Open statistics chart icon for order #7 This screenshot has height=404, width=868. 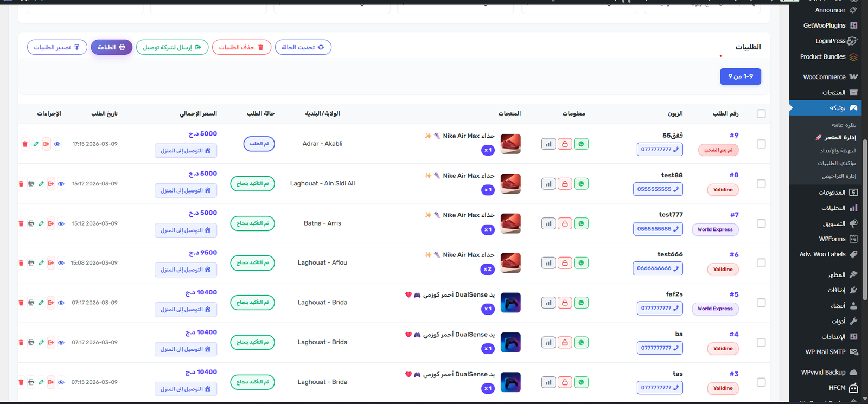[x=548, y=223]
